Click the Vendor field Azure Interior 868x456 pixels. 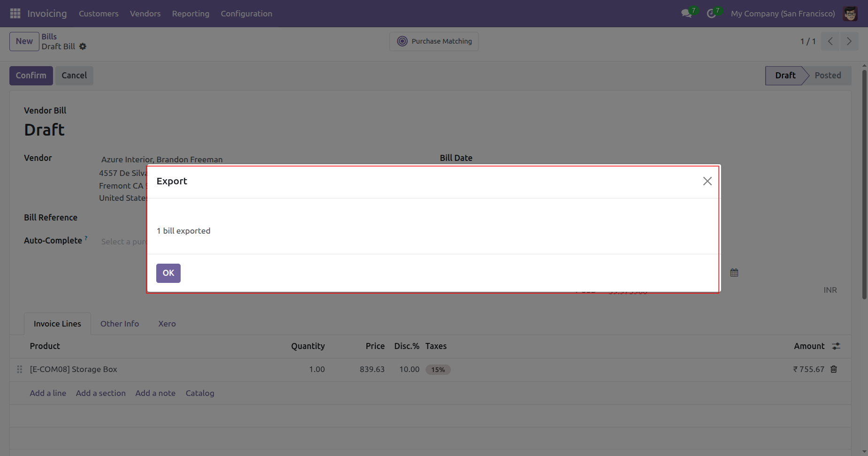pos(162,160)
